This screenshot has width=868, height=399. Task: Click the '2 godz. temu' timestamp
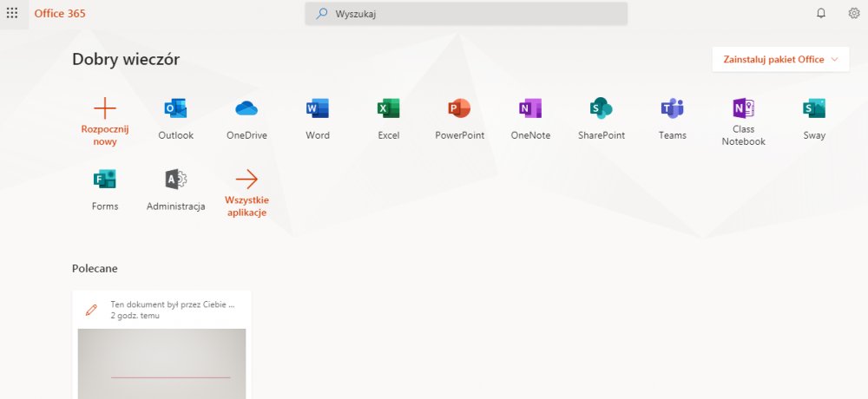135,316
